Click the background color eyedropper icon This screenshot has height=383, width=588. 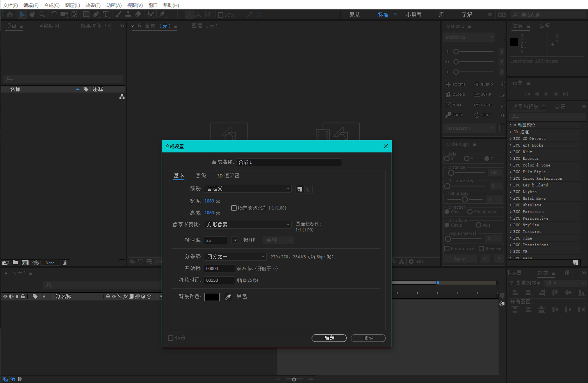coord(228,297)
